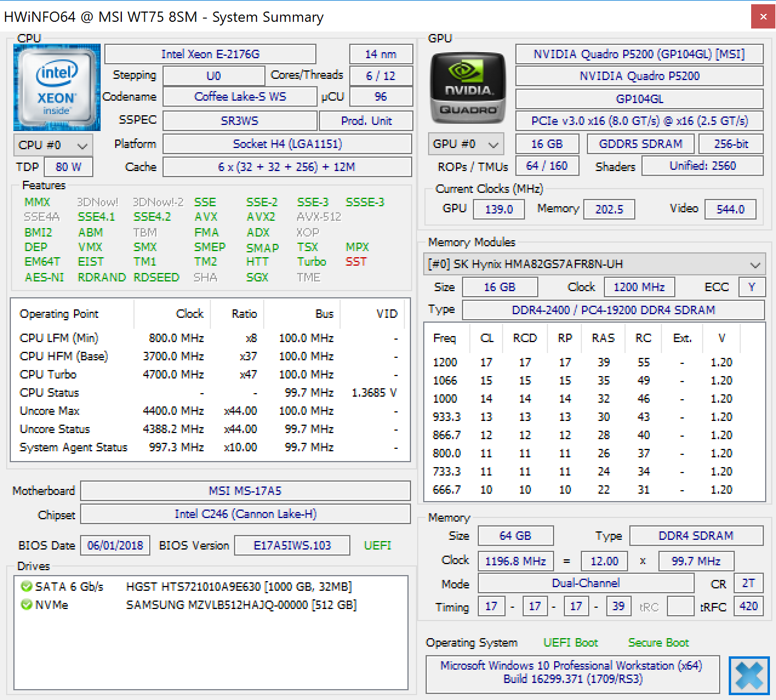Close the System Summary window with the red X
This screenshot has height=700, width=776.
(763, 17)
